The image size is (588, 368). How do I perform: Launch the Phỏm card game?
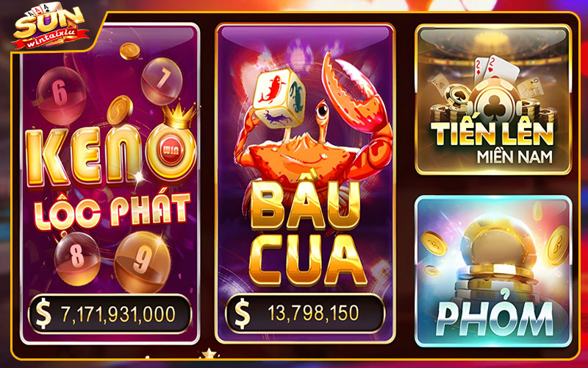coord(493,271)
